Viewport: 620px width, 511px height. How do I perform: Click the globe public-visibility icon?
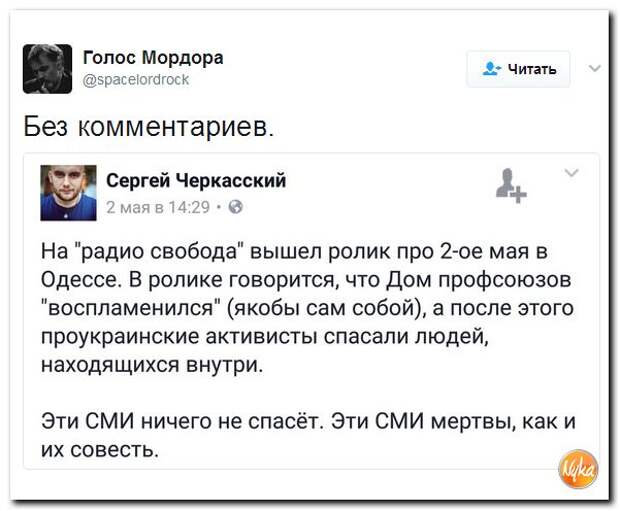pyautogui.click(x=236, y=207)
